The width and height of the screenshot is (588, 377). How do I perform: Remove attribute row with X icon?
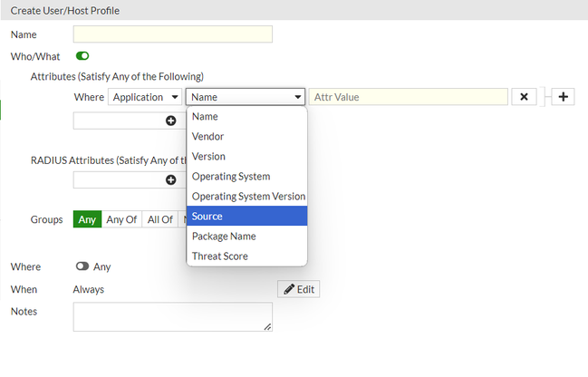pos(524,97)
